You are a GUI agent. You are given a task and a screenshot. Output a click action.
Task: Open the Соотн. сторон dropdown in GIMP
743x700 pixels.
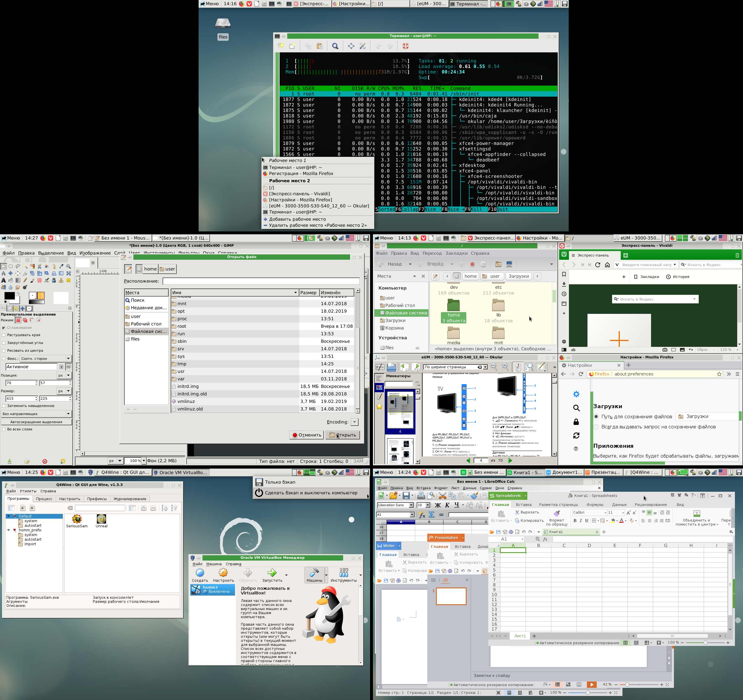coord(46,359)
